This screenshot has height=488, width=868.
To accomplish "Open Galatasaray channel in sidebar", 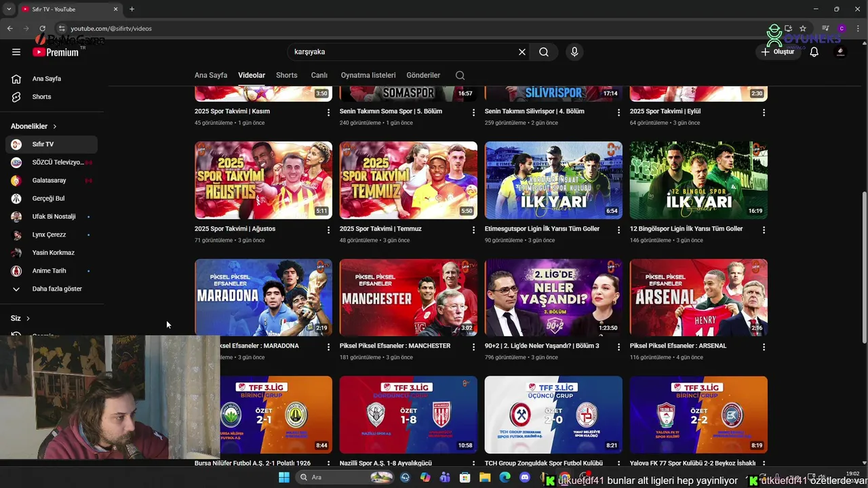I will [51, 180].
